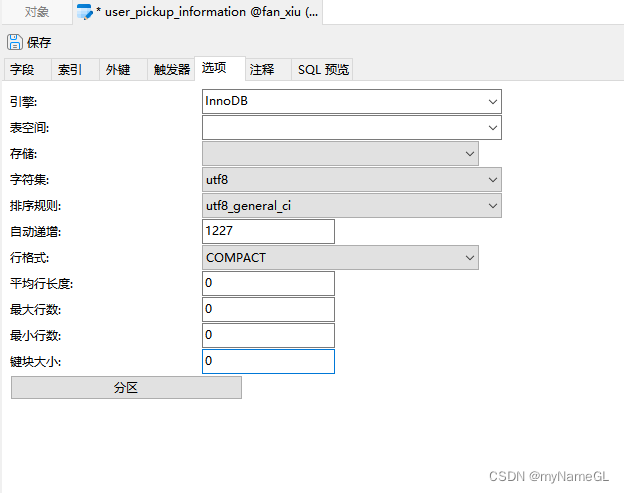Click the 保存 button label
This screenshot has height=493, width=624.
39,43
